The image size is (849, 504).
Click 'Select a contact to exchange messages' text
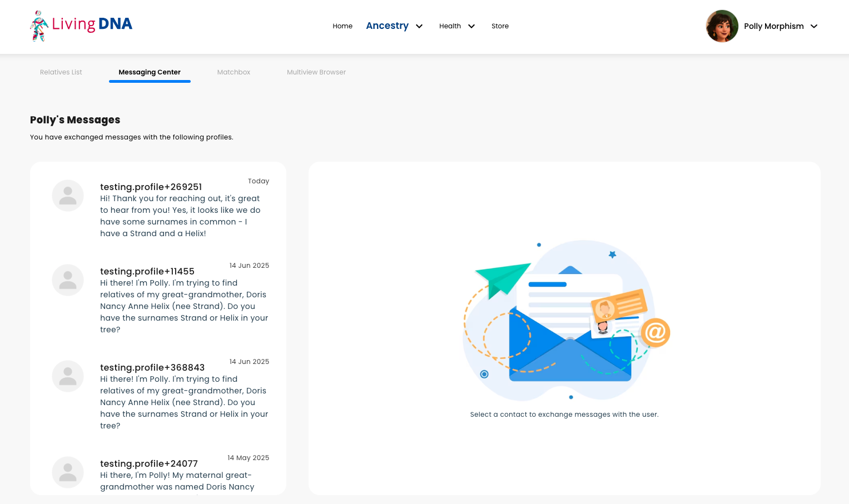coord(564,415)
